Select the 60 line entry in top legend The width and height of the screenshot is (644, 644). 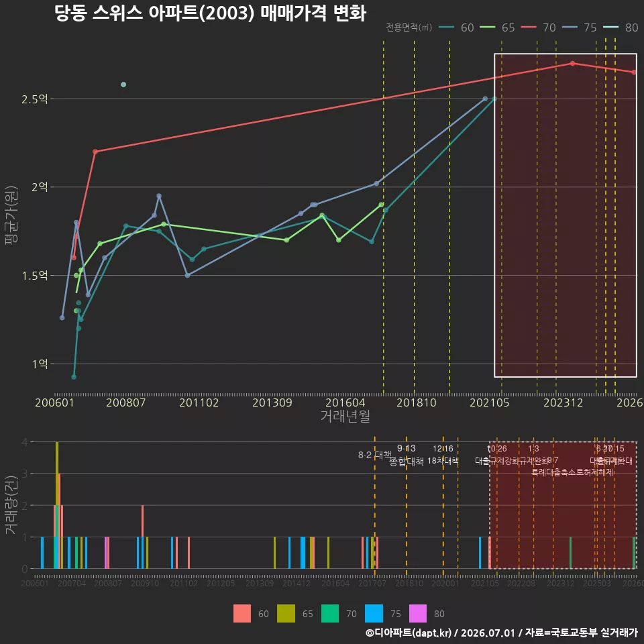[456, 28]
